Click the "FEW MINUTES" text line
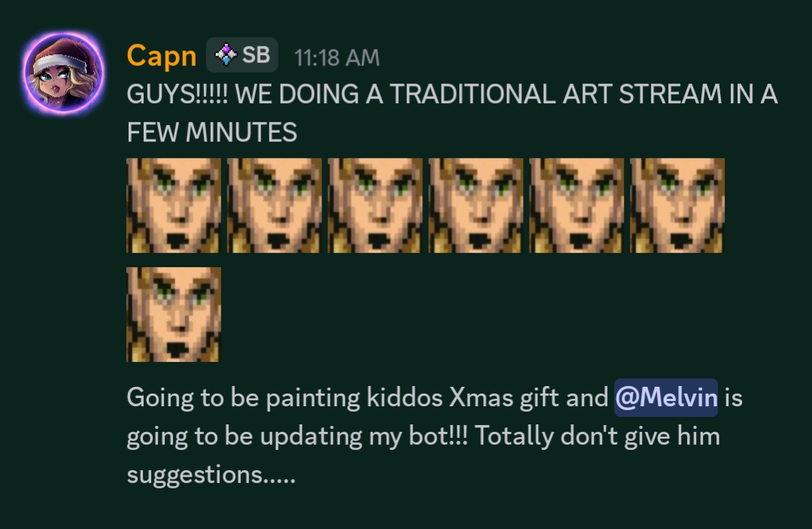 211,132
